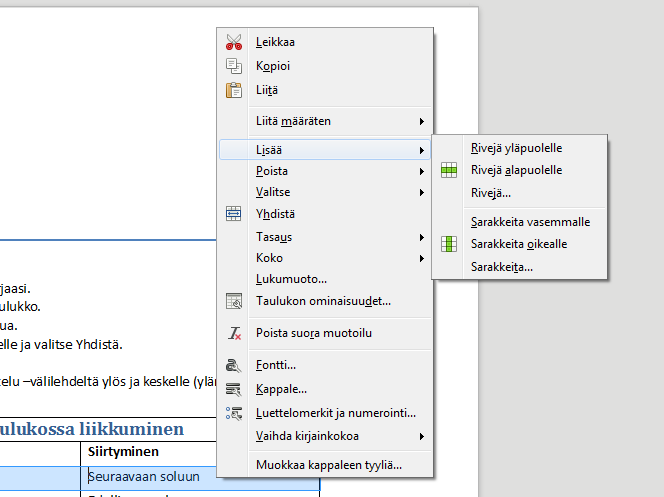Screen dimensions: 664x497
Task: Expand the Vaihda kirjainkokoa submenu arrow
Action: [x=421, y=436]
